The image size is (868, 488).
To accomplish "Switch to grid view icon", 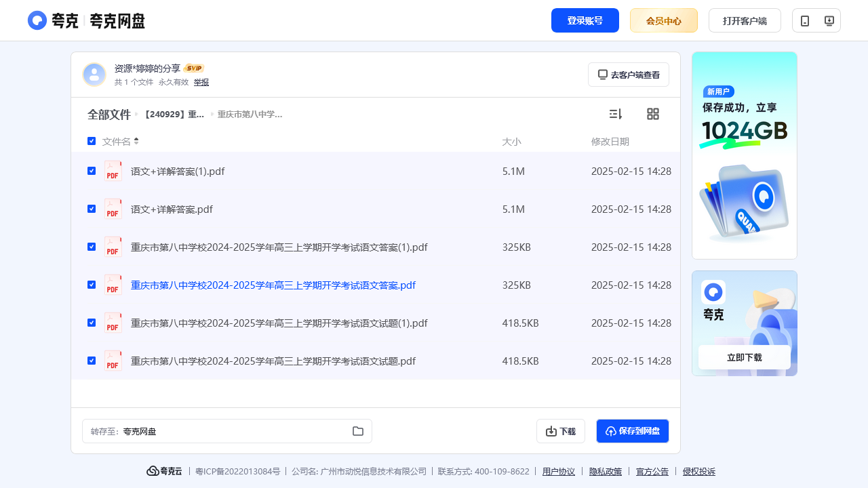I will [653, 114].
